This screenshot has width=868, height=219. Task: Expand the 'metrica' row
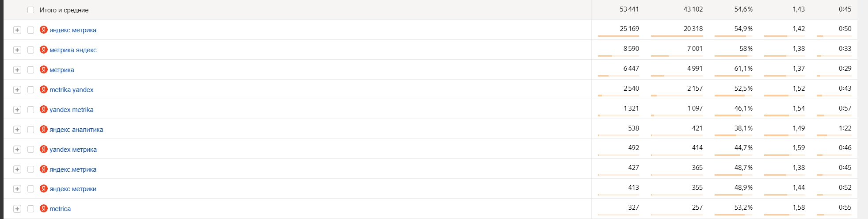(x=17, y=209)
